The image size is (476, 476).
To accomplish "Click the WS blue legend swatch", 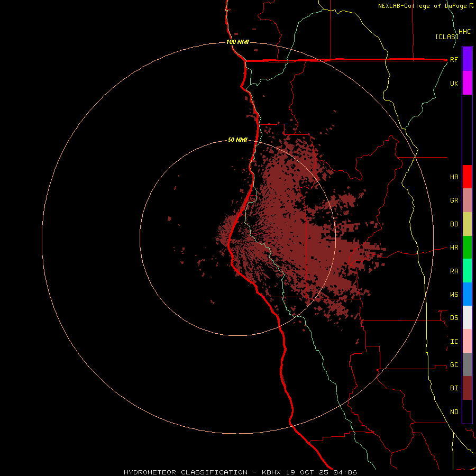I will click(x=467, y=294).
